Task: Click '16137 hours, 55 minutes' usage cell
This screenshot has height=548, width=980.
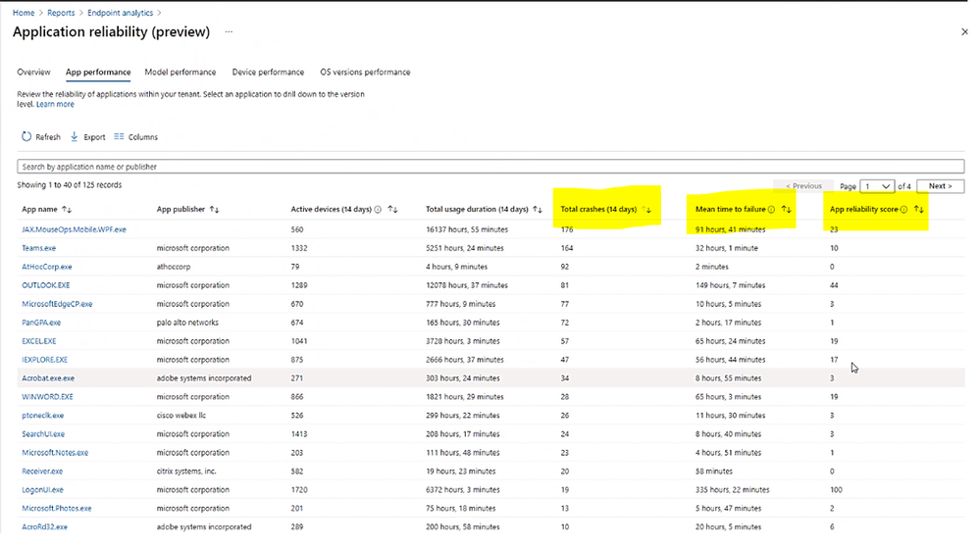Action: (x=467, y=229)
